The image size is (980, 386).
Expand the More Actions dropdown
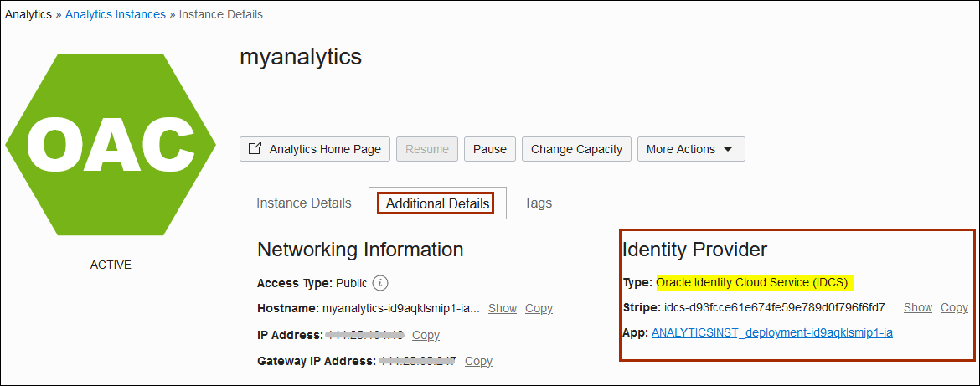point(691,149)
